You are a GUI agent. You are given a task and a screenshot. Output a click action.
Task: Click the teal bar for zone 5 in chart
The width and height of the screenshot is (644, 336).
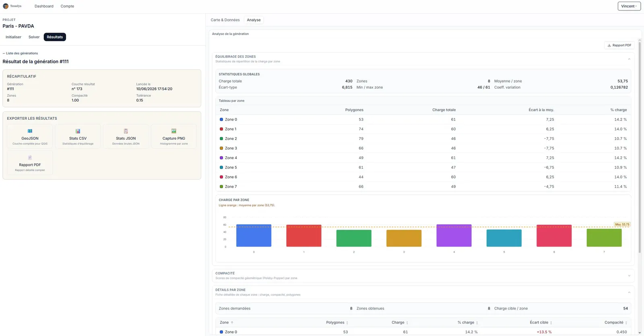(x=504, y=238)
